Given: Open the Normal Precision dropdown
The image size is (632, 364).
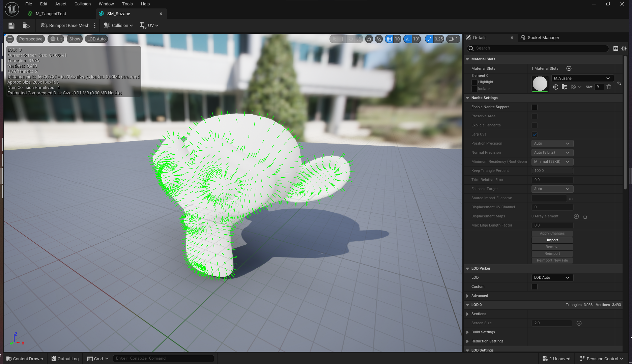Looking at the screenshot, I should point(552,153).
